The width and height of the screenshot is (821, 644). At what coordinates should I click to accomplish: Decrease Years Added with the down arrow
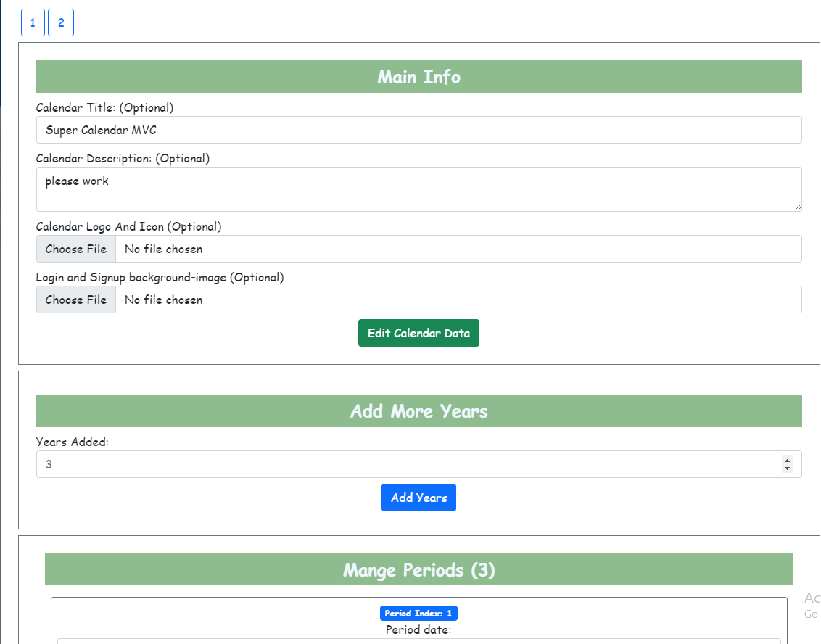click(787, 468)
